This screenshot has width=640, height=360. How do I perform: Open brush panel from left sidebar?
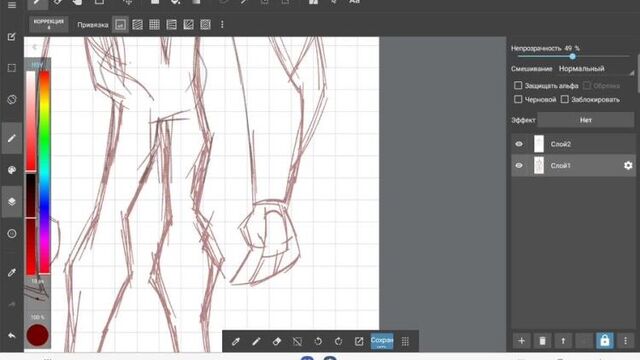[12, 138]
